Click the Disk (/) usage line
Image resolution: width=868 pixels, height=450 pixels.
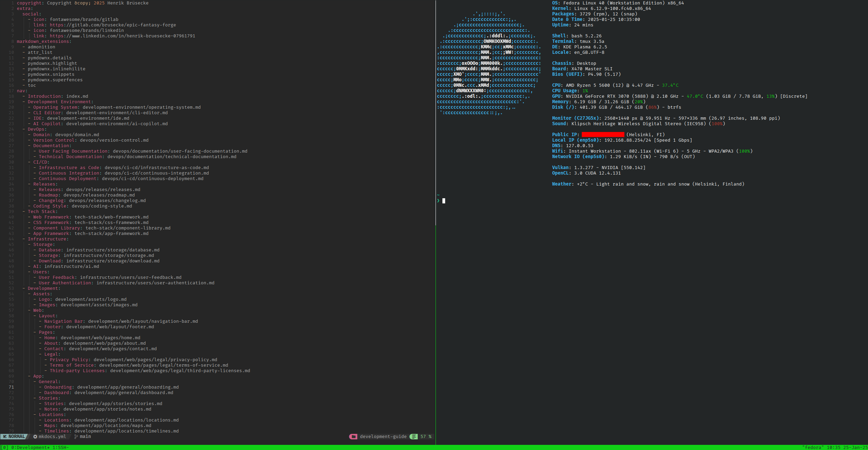coord(616,107)
